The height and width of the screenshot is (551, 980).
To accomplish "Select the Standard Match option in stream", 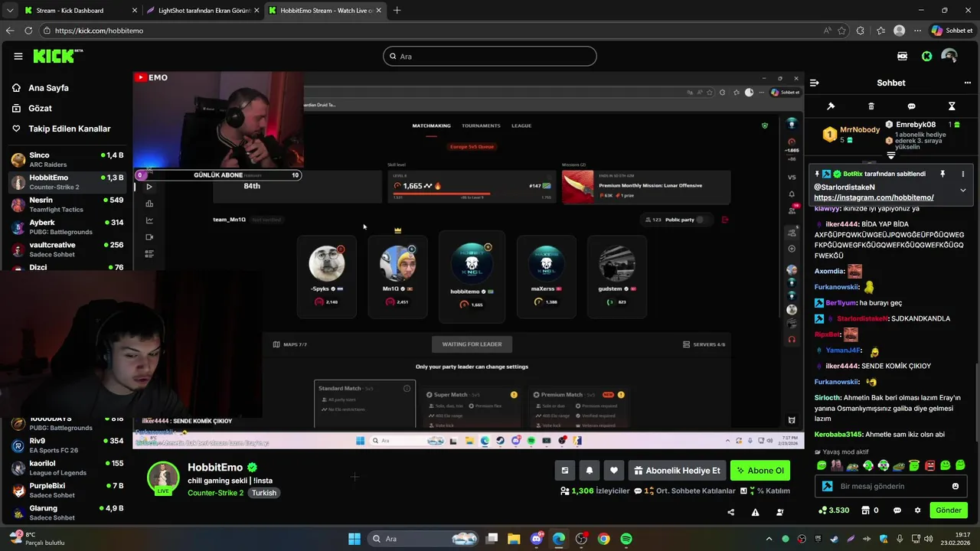I will [x=364, y=403].
